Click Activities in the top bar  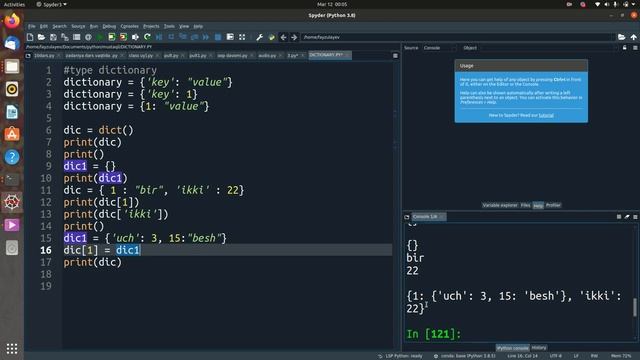14,4
